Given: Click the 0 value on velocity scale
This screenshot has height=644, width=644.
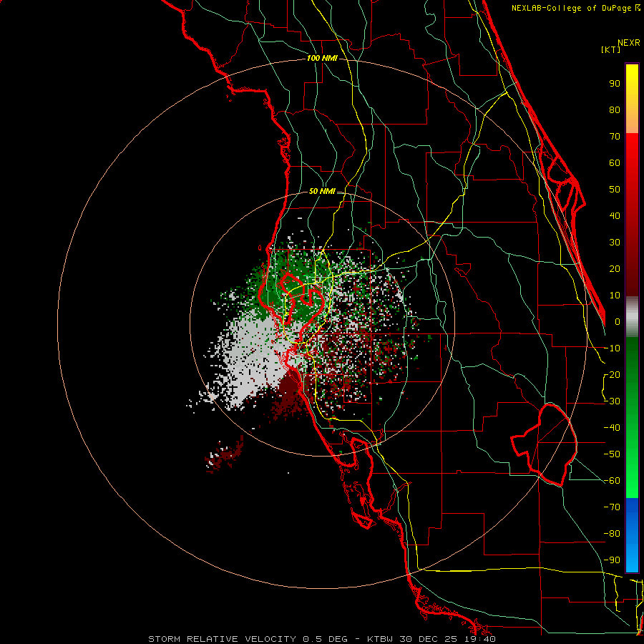Looking at the screenshot, I should [x=618, y=322].
